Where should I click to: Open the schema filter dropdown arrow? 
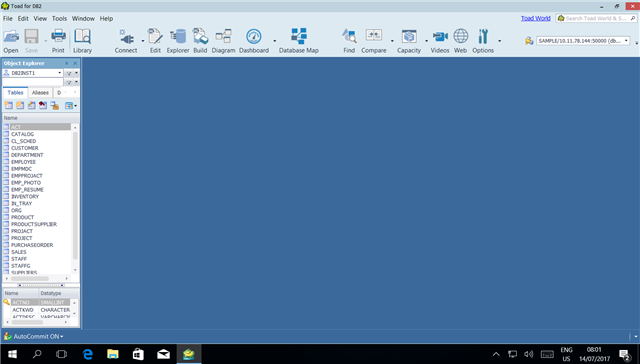[x=76, y=73]
